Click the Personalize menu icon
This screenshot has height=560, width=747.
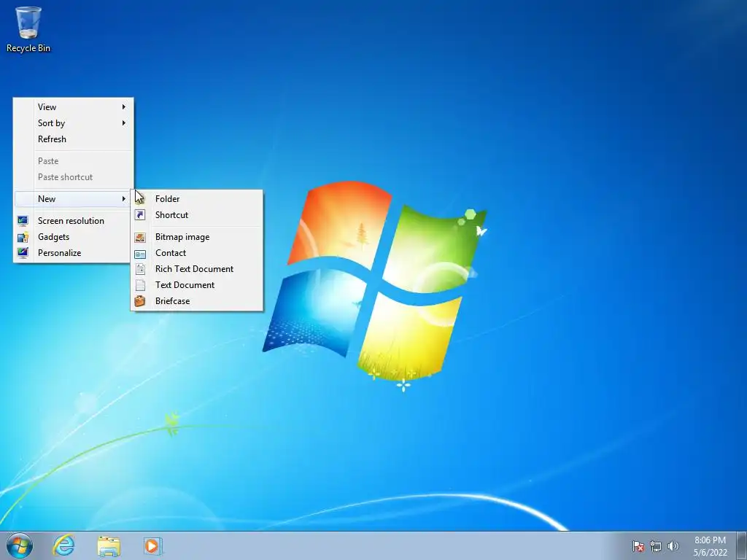click(x=23, y=253)
